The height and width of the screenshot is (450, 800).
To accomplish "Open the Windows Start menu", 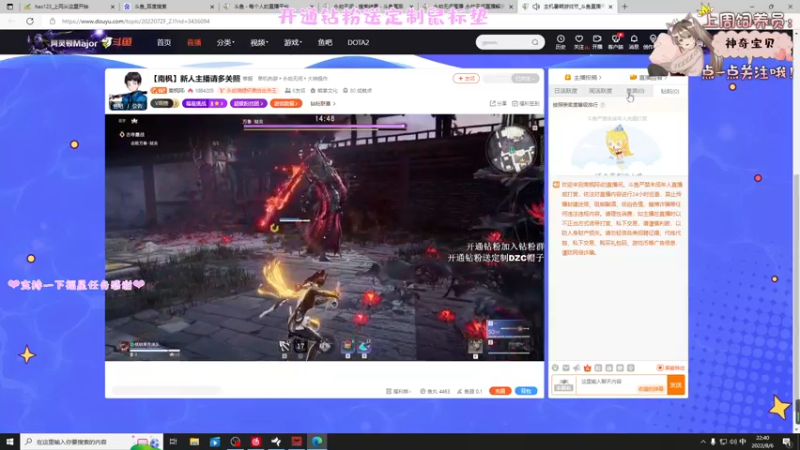I will [10, 442].
